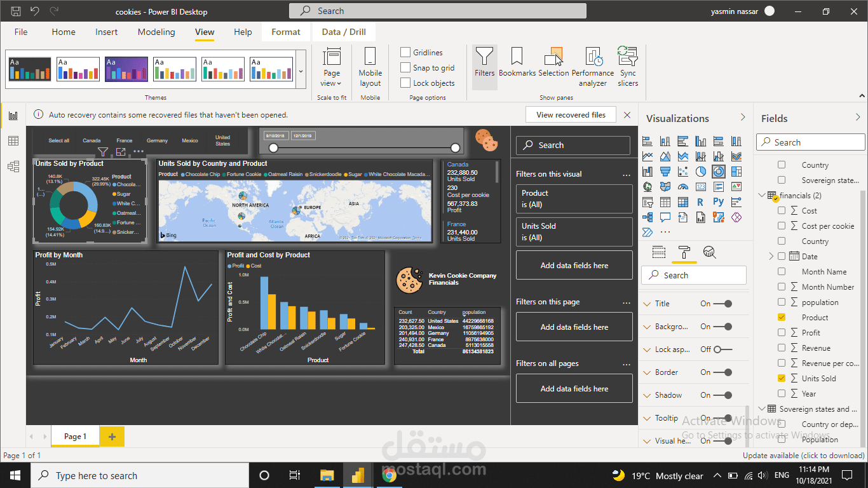The height and width of the screenshot is (488, 868).
Task: Select the Germany slicer button
Action: 157,140
